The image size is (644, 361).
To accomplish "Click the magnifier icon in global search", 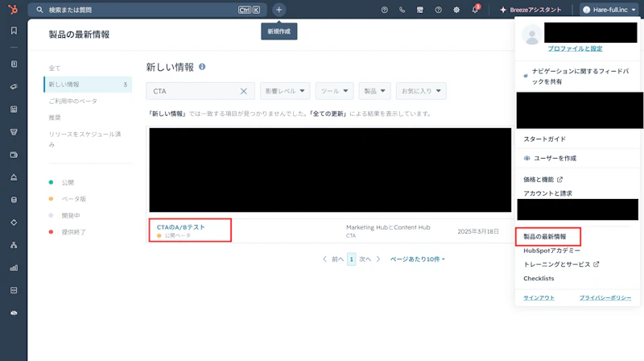I will click(39, 10).
